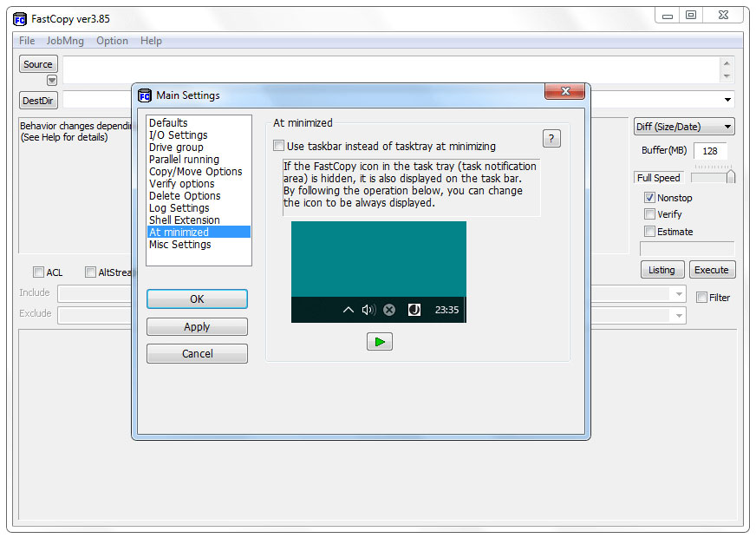
Task: Click the Main Settings dialog title icon
Action: (145, 95)
